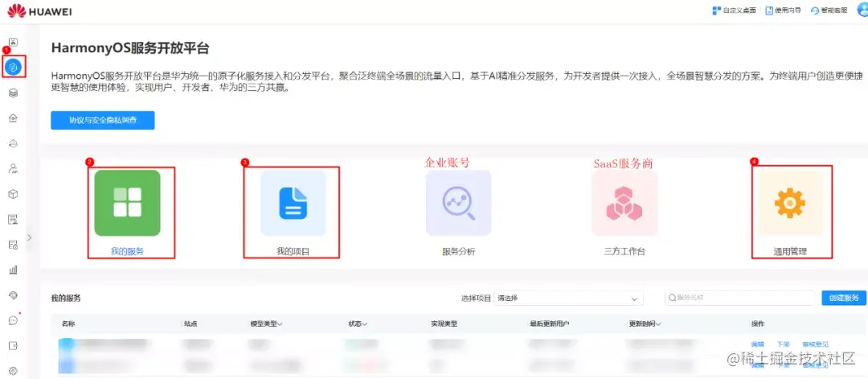Click the magnifier icon in the search box

tap(672, 298)
